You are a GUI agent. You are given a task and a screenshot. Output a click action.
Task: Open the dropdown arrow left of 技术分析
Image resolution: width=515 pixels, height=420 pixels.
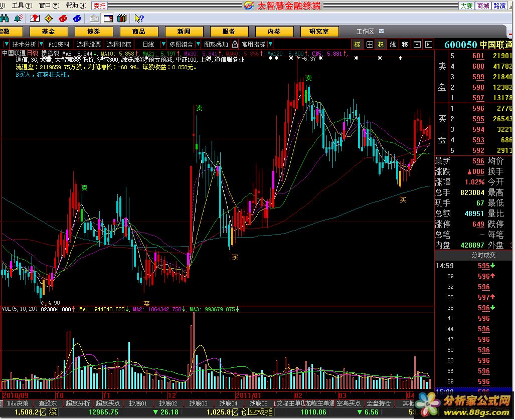point(6,44)
